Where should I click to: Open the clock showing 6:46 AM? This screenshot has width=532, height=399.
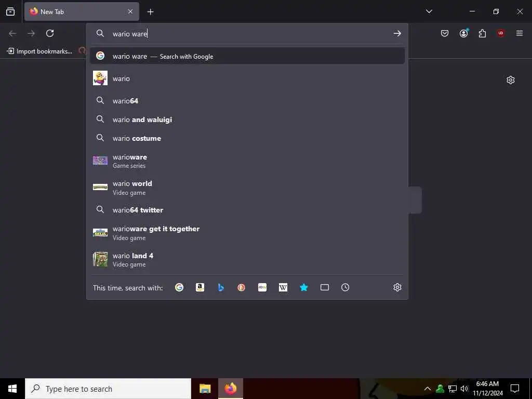(487, 389)
